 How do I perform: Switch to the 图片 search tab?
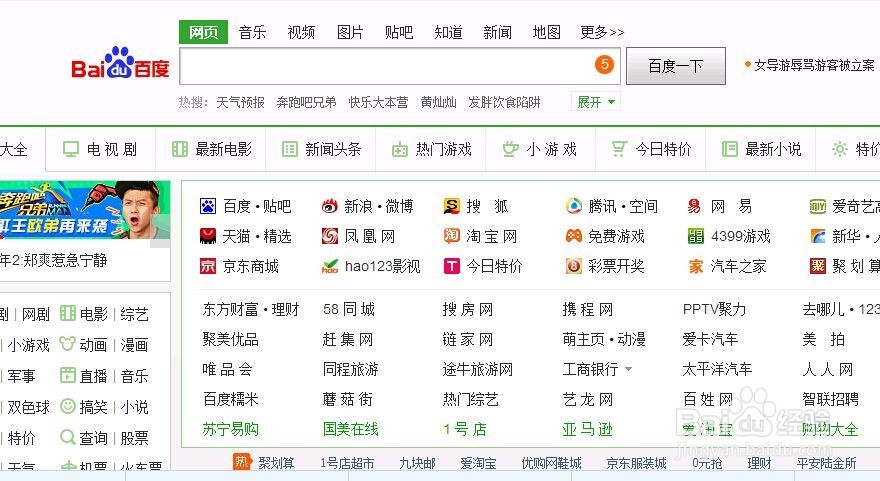pyautogui.click(x=350, y=32)
